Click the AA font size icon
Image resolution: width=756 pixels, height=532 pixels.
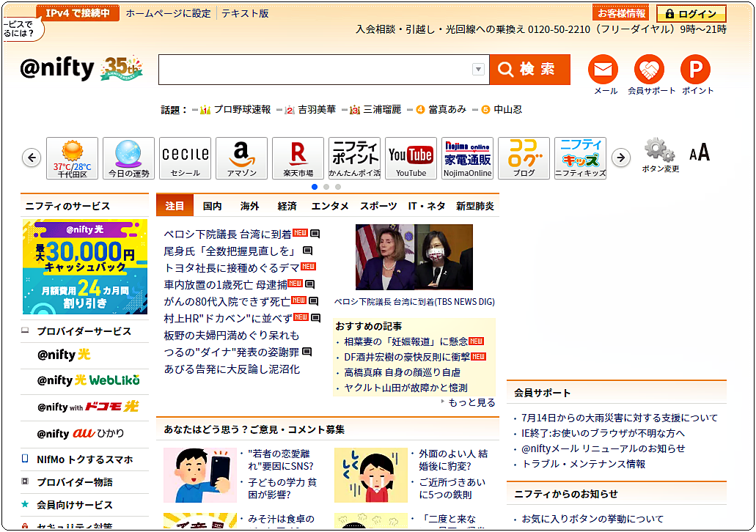coord(700,152)
